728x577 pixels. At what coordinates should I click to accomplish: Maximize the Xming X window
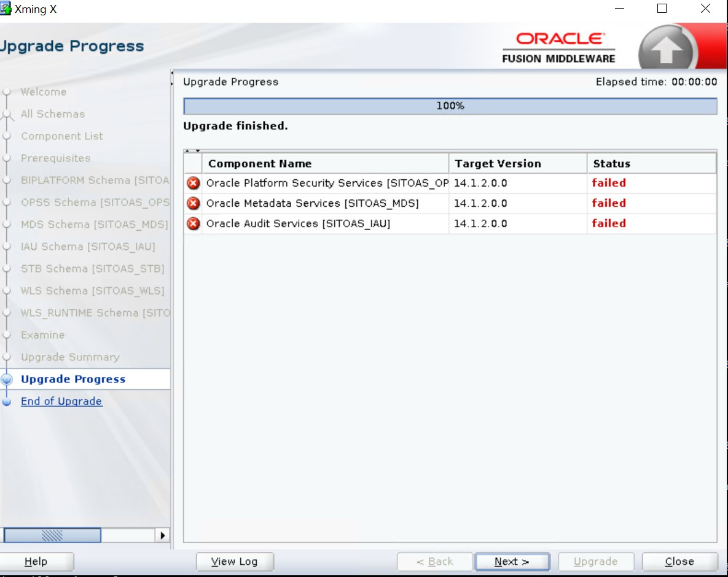coord(662,9)
